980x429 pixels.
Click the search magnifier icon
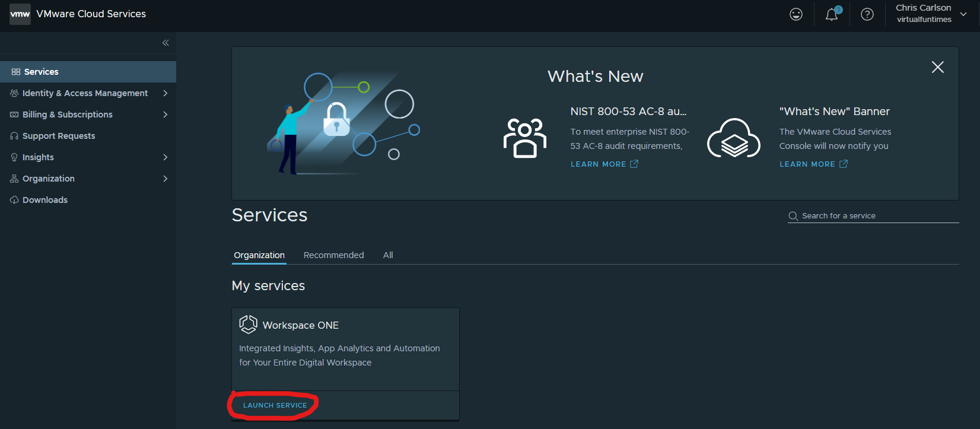pos(793,216)
